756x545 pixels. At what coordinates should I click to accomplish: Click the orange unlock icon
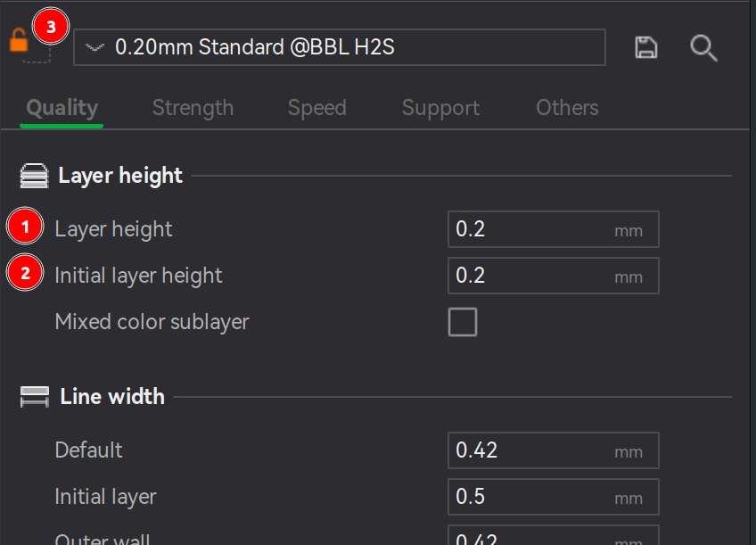[x=19, y=40]
